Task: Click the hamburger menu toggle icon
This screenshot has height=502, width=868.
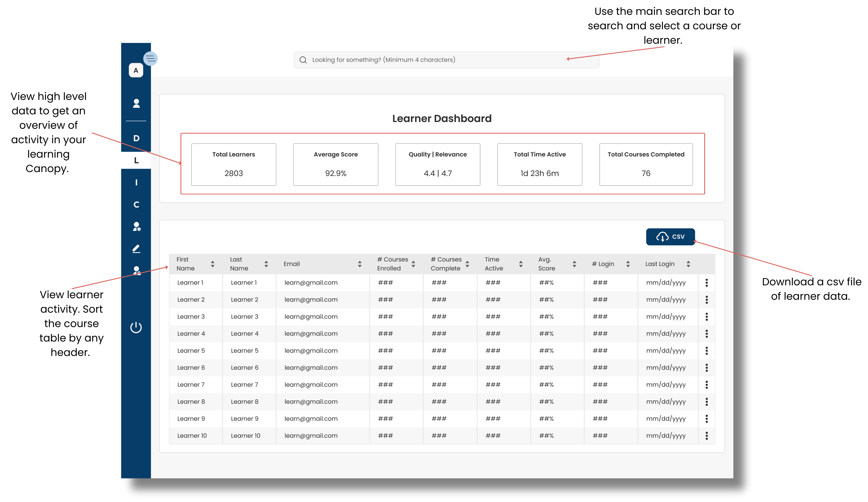Action: [x=150, y=59]
